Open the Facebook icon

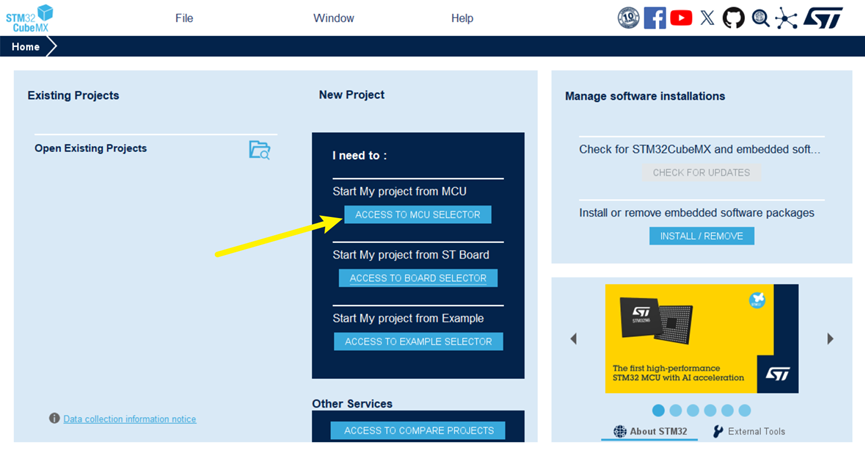coord(654,18)
